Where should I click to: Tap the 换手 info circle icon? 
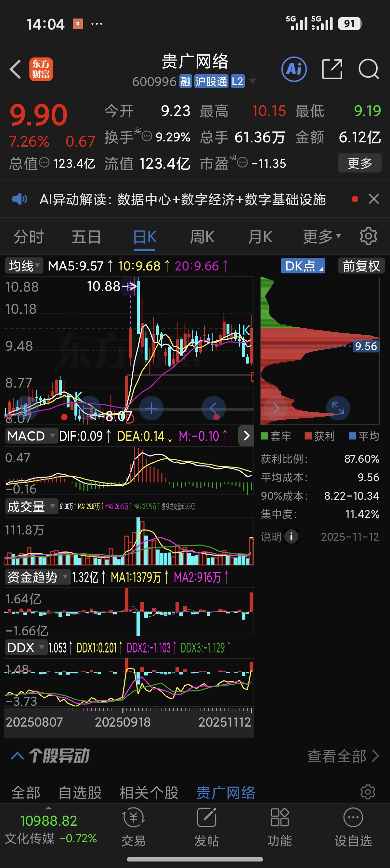click(x=147, y=136)
